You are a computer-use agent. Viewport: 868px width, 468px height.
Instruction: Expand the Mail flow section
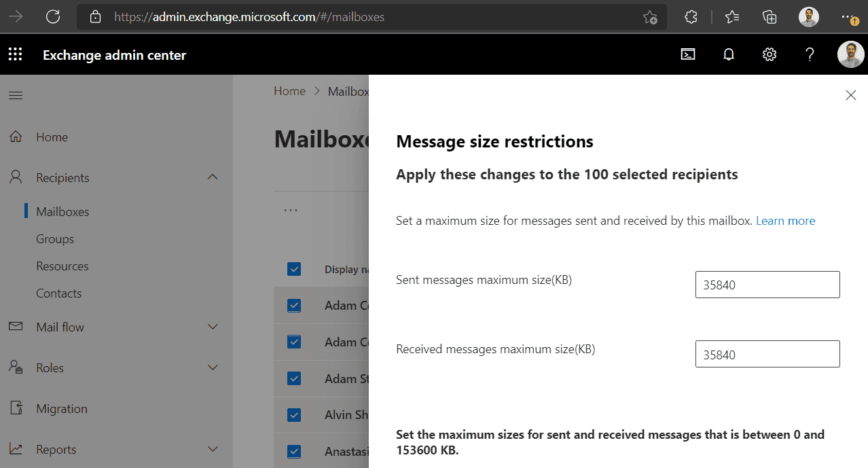[x=213, y=327]
